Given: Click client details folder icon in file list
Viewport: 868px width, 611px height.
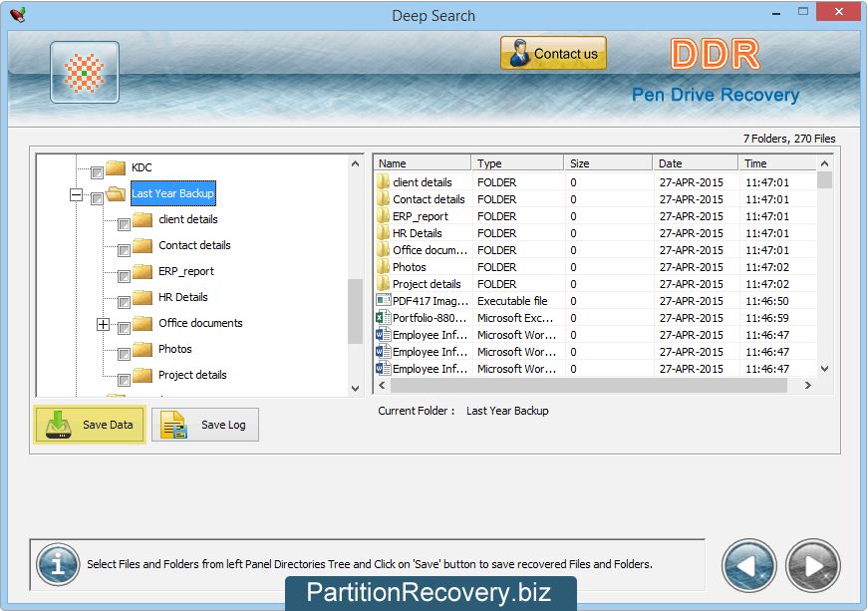Looking at the screenshot, I should tap(383, 182).
